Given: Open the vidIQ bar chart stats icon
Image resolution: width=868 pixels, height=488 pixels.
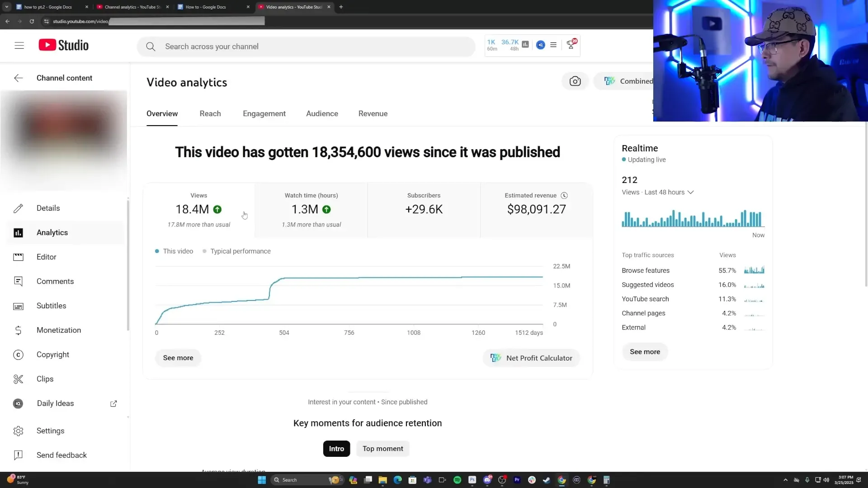Looking at the screenshot, I should [x=525, y=45].
